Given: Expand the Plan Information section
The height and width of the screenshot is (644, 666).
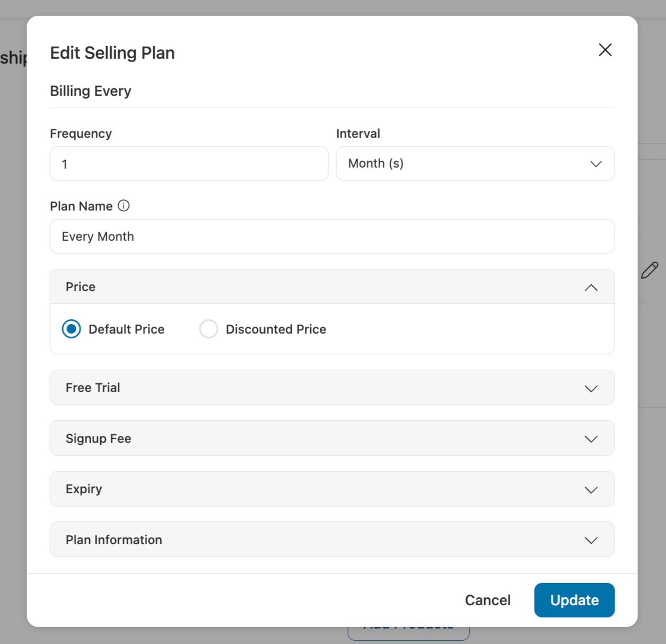Looking at the screenshot, I should click(331, 539).
